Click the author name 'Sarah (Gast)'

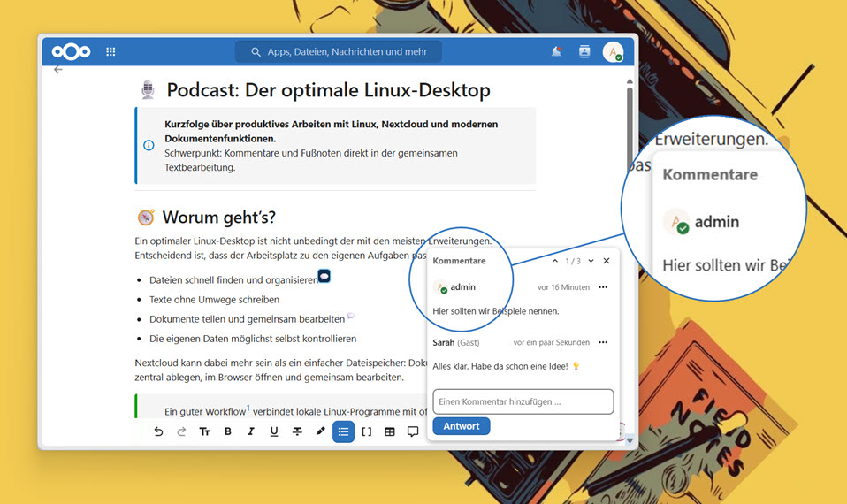coord(456,342)
